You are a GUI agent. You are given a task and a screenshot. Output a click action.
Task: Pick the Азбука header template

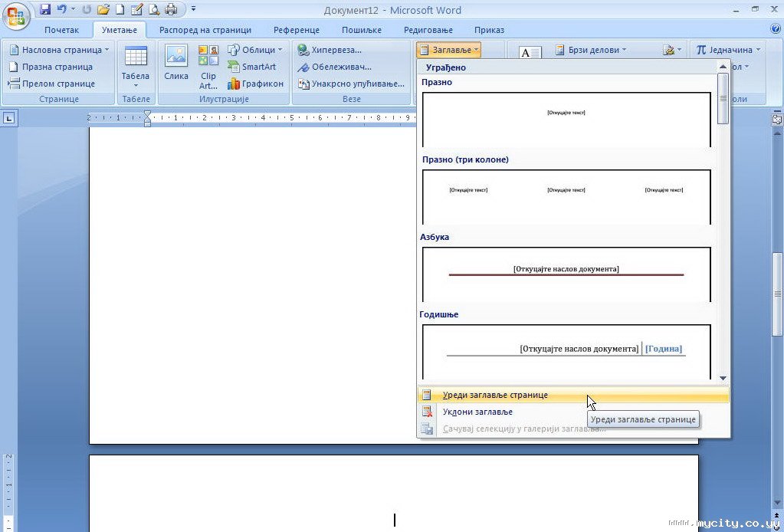click(x=566, y=274)
